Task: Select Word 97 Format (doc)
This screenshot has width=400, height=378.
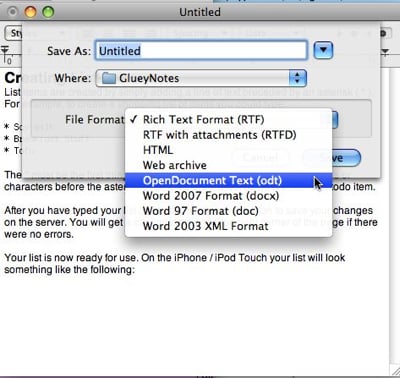Action: [x=228, y=211]
